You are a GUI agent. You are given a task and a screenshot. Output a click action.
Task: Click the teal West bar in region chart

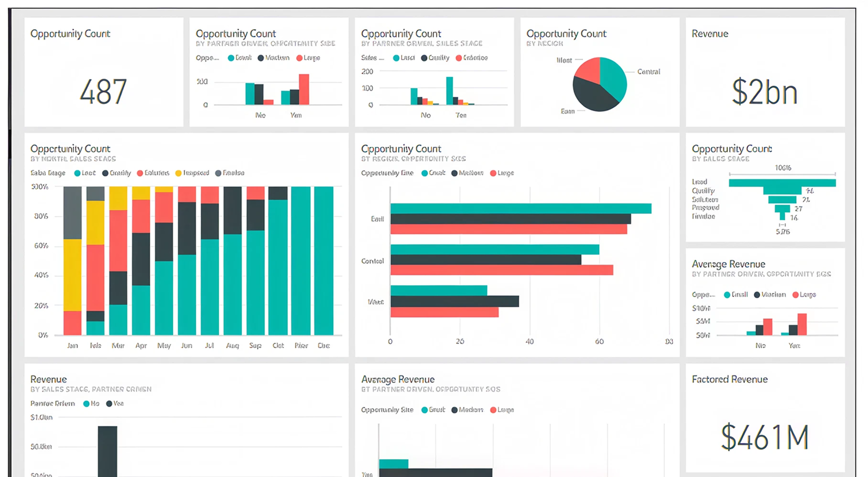point(439,291)
